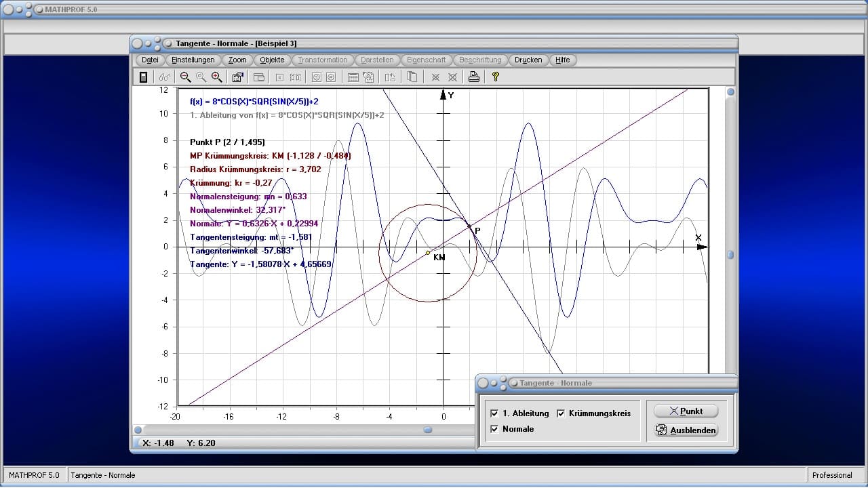
Task: Click the Professional status bar label
Action: pyautogui.click(x=832, y=475)
